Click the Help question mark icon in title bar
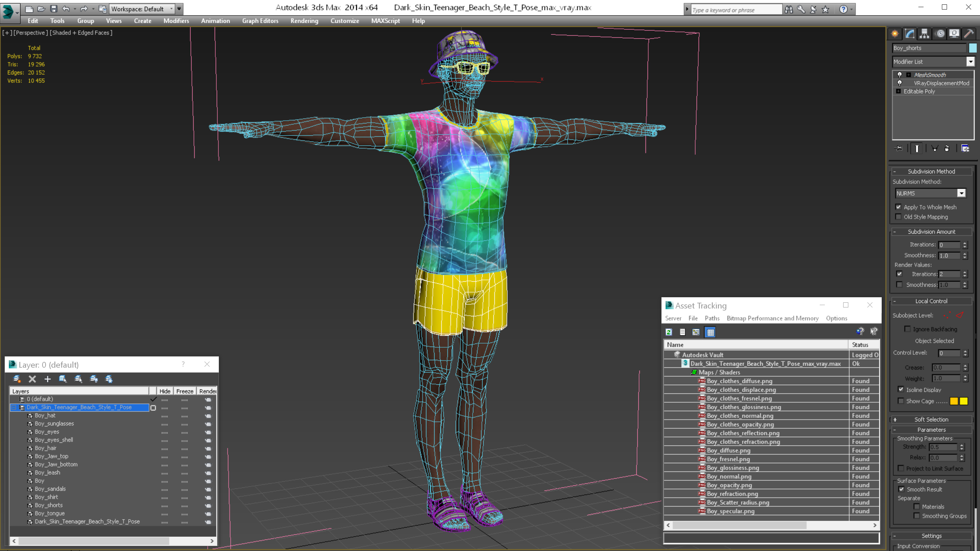980x551 pixels. [x=844, y=10]
